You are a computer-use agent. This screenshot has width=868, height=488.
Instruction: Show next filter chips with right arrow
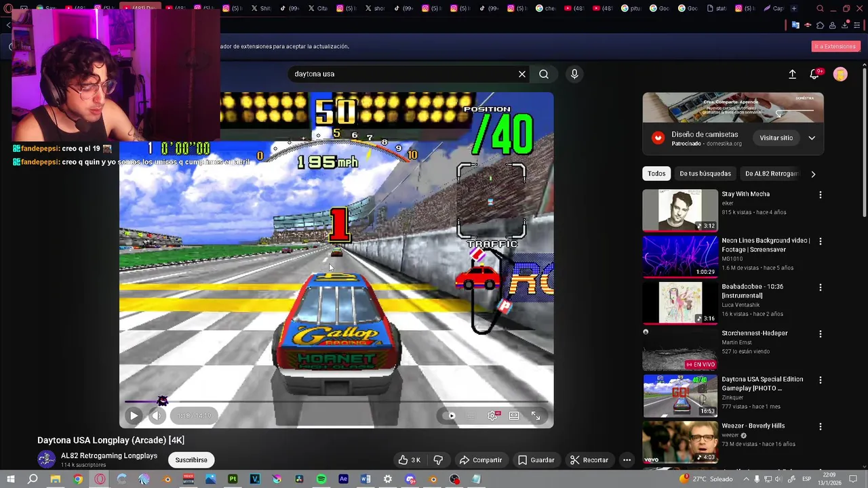click(813, 174)
